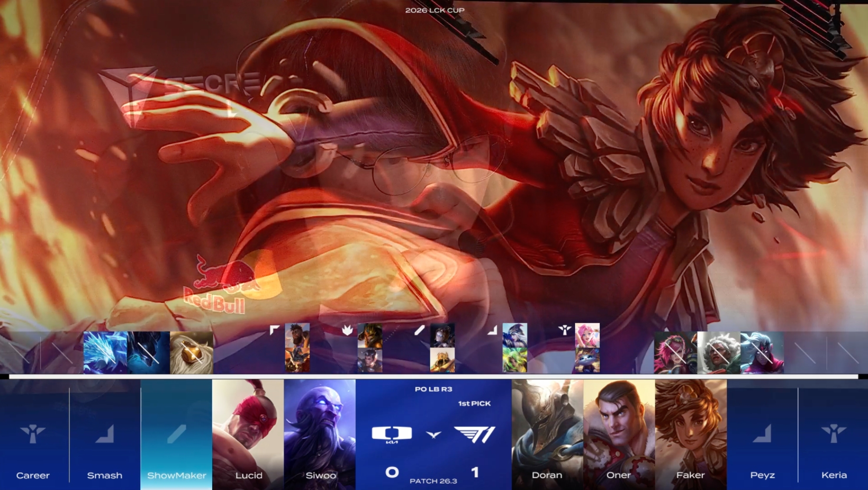Viewport: 868px width, 490px height.
Task: Click the PATCH 26.3 text
Action: [433, 481]
